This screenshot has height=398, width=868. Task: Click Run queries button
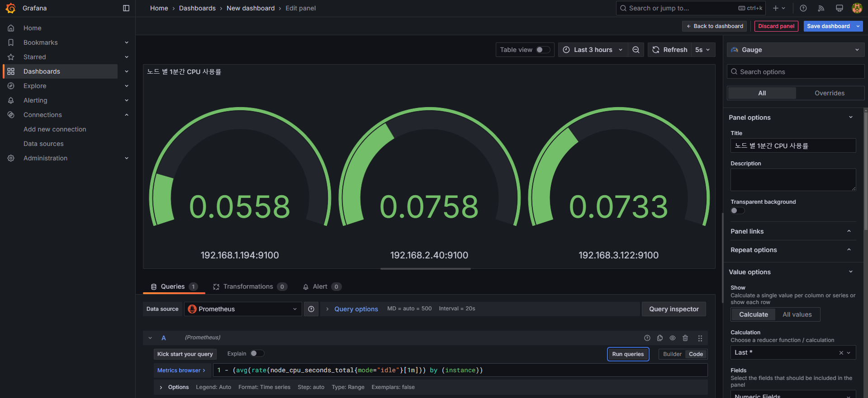point(628,354)
